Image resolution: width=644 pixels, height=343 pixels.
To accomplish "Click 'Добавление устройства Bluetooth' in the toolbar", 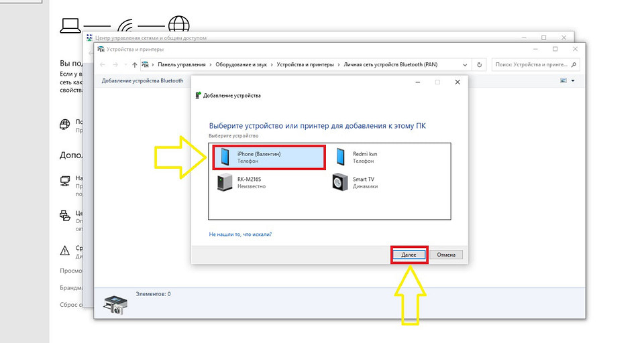I will click(142, 80).
